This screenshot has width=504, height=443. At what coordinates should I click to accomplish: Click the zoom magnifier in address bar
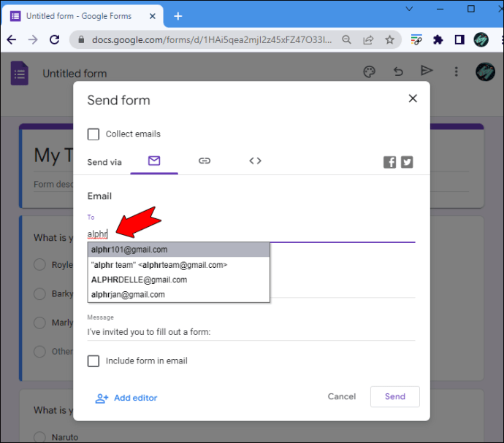[346, 40]
